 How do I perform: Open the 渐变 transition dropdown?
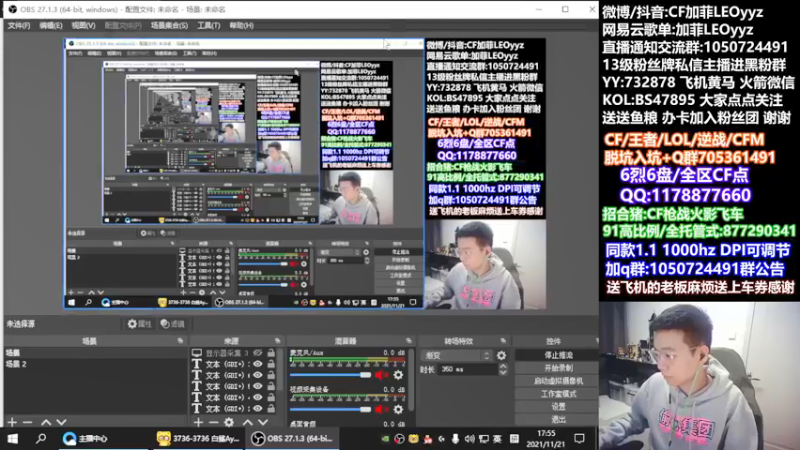coord(456,356)
